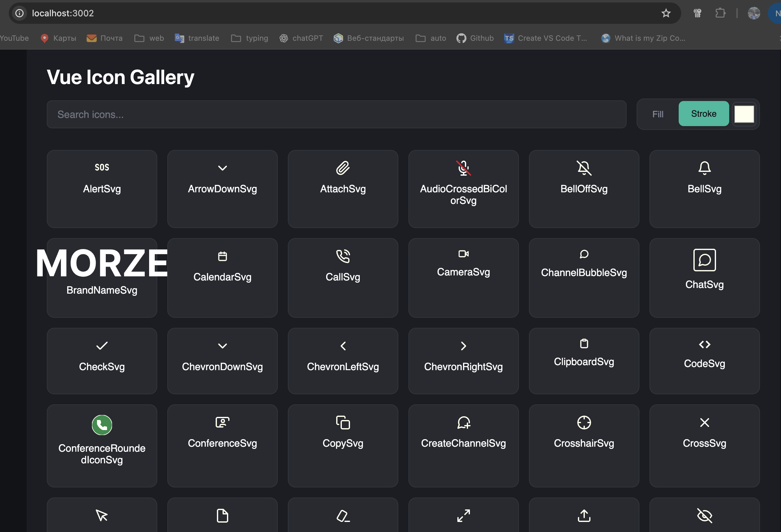The width and height of the screenshot is (781, 532).
Task: Click the ChannelBubbleSvg speech bubble icon
Action: click(584, 254)
